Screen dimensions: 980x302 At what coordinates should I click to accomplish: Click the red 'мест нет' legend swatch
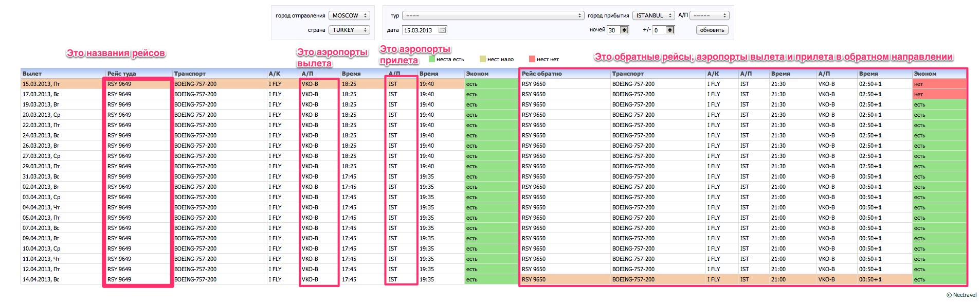(532, 59)
